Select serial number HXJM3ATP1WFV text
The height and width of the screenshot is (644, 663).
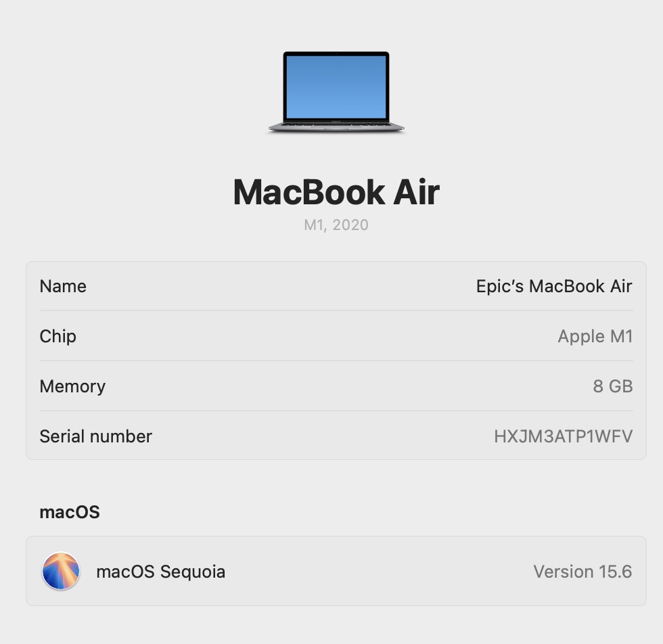(563, 436)
